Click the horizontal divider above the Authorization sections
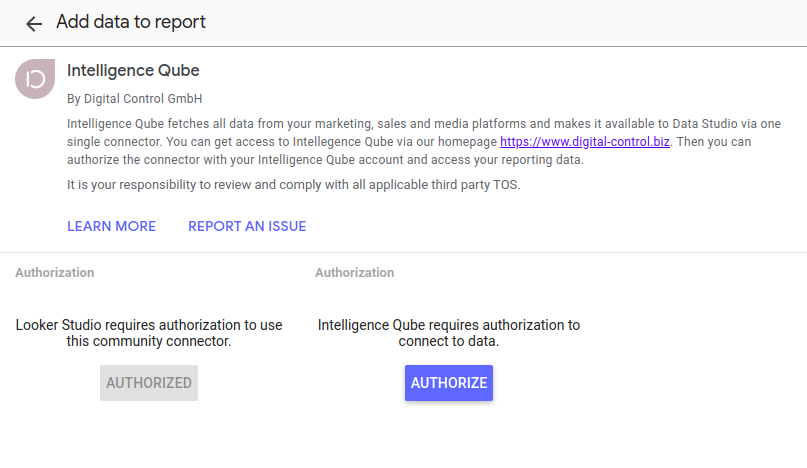Viewport: 807px width, 468px height. tap(403, 252)
